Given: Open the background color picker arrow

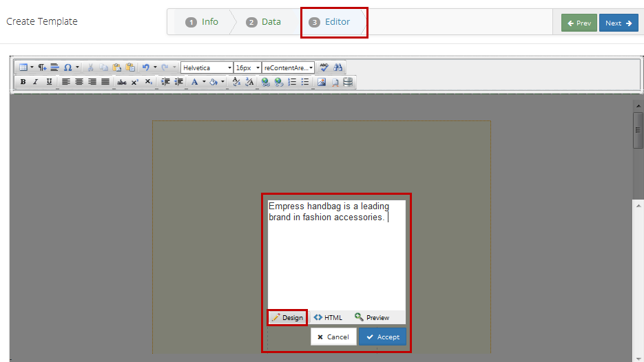Looking at the screenshot, I should click(222, 82).
